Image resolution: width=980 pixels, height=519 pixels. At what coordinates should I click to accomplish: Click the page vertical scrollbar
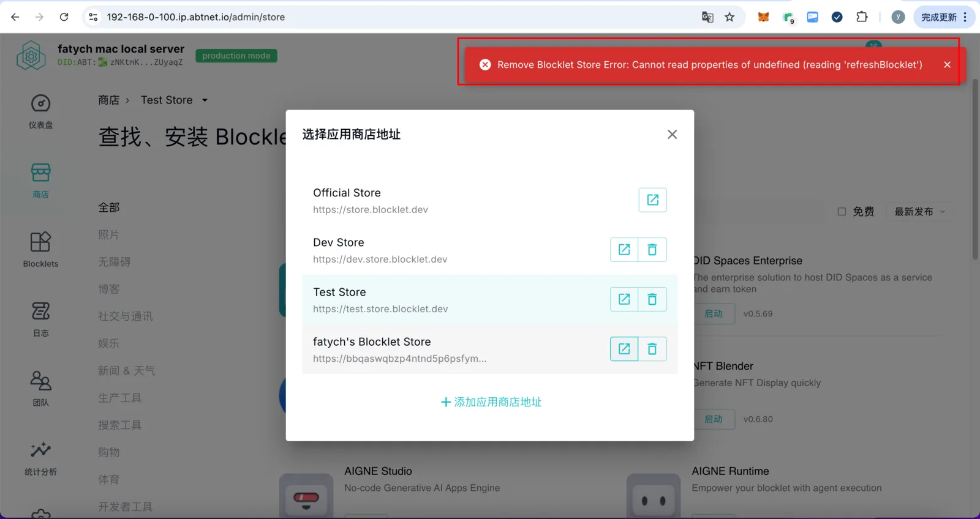click(975, 169)
